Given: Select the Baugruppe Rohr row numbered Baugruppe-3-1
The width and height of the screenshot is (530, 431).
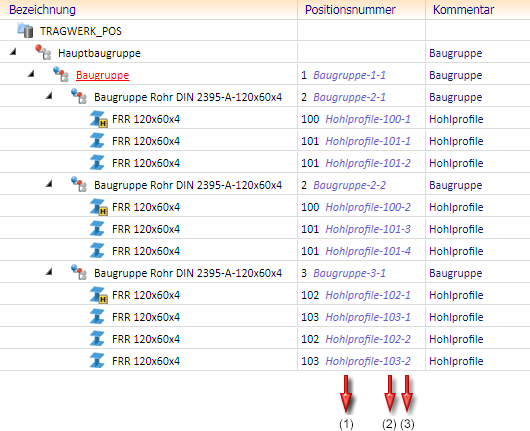Looking at the screenshot, I should (188, 273).
